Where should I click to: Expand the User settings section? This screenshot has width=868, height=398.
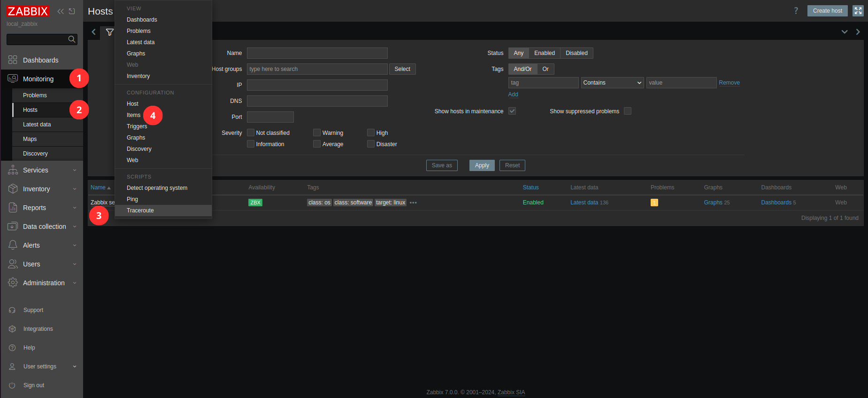[x=75, y=367]
